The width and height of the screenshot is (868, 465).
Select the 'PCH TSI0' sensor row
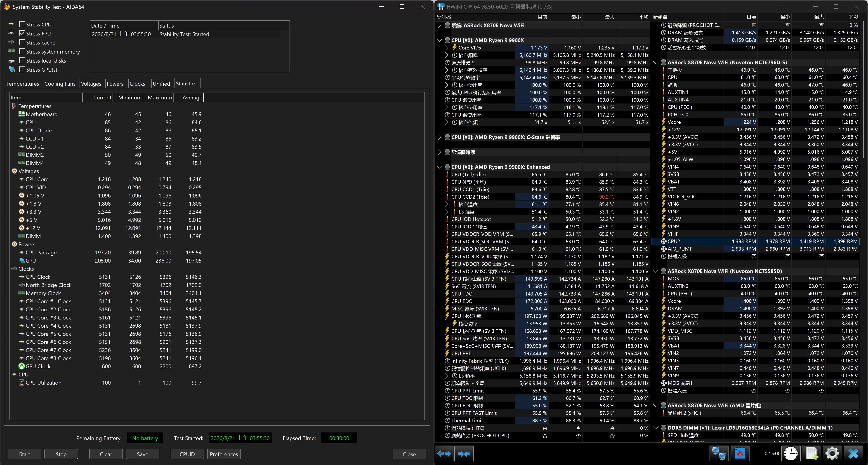[755, 115]
